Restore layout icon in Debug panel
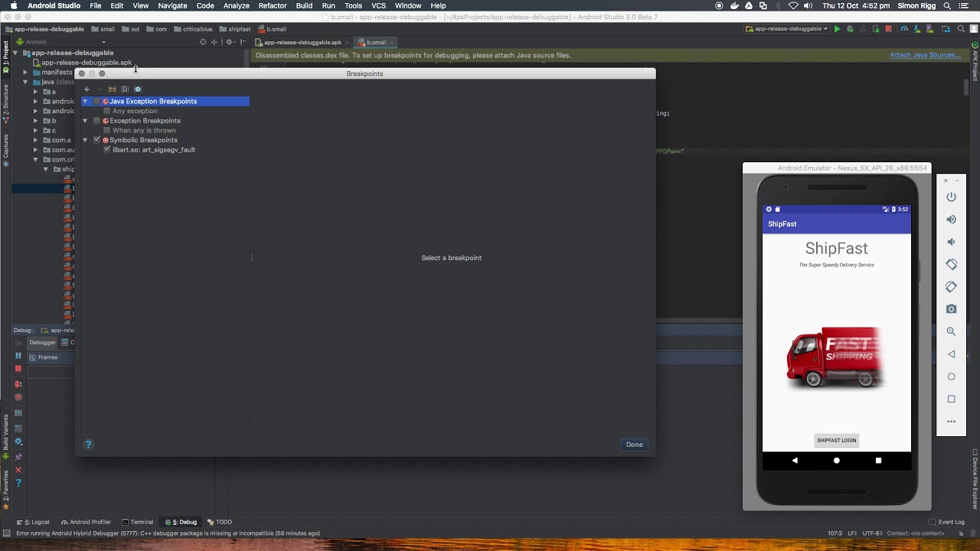Image resolution: width=980 pixels, height=551 pixels. tap(18, 429)
